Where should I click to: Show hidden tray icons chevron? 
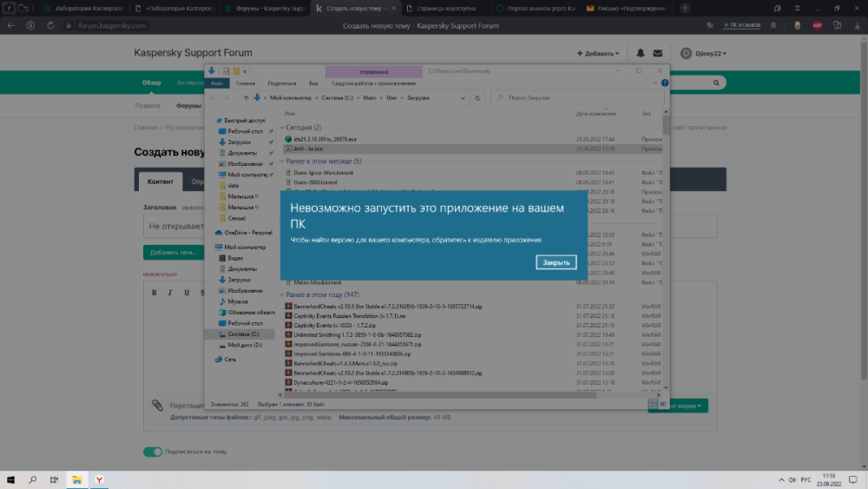pos(781,479)
